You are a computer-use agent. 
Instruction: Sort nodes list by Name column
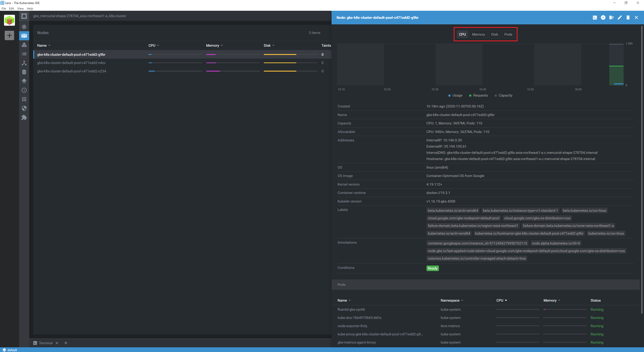(x=42, y=46)
